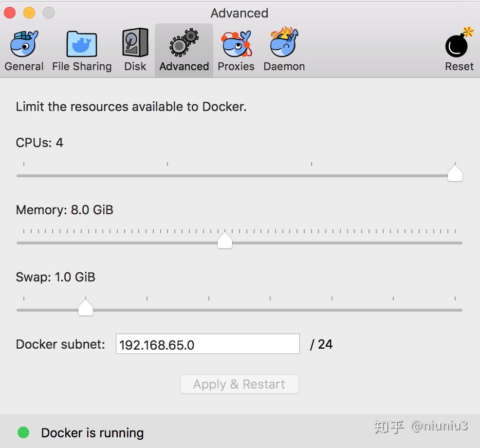Click the Docker is running status text
480x448 pixels.
[92, 432]
